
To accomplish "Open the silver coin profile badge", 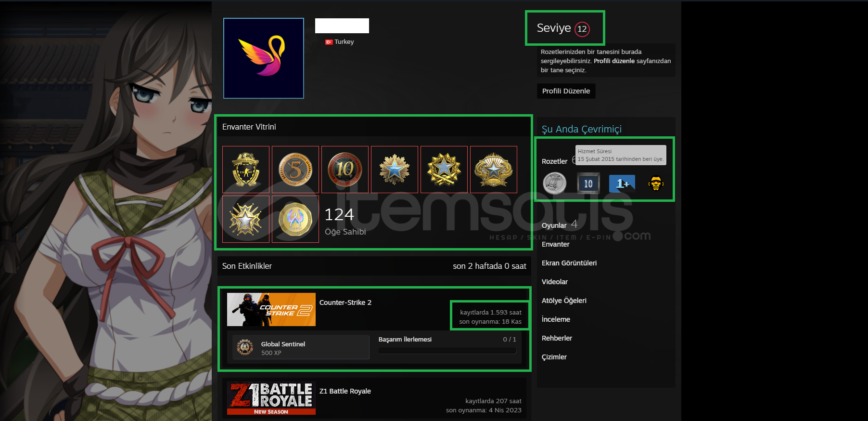I will [554, 184].
